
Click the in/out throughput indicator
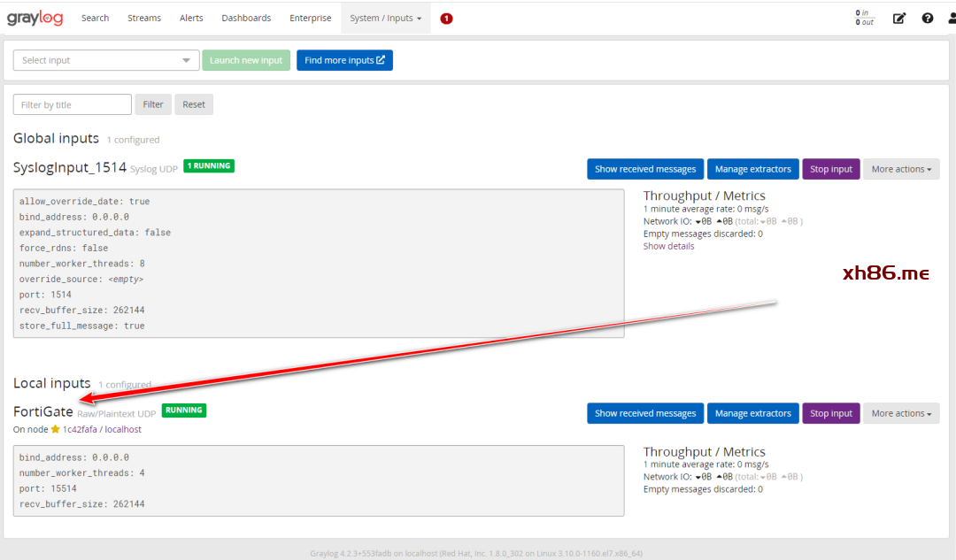point(864,18)
